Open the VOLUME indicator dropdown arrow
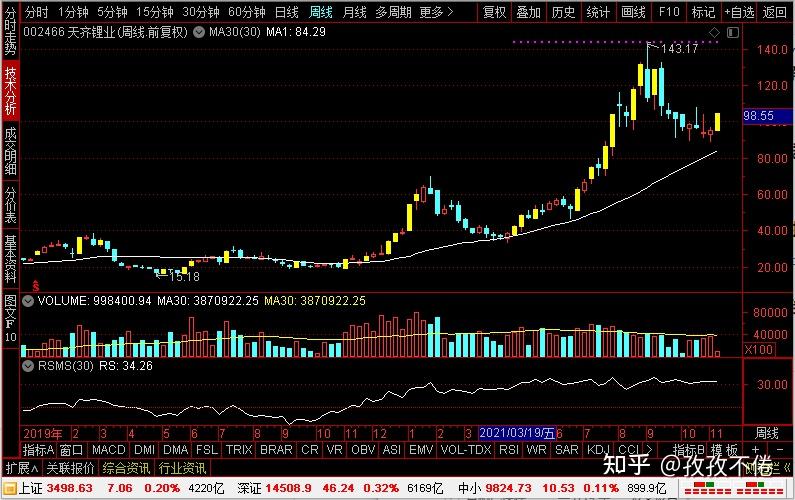Viewport: 795px width, 500px height. (28, 300)
